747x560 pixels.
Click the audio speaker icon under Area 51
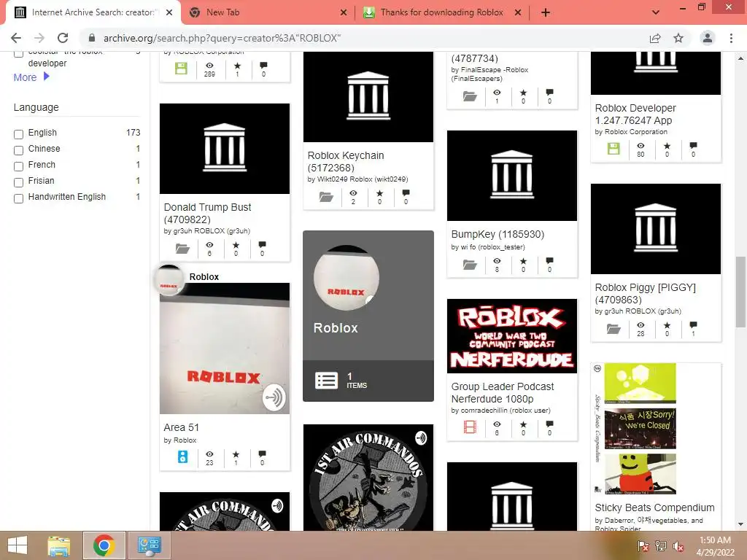[x=182, y=457]
